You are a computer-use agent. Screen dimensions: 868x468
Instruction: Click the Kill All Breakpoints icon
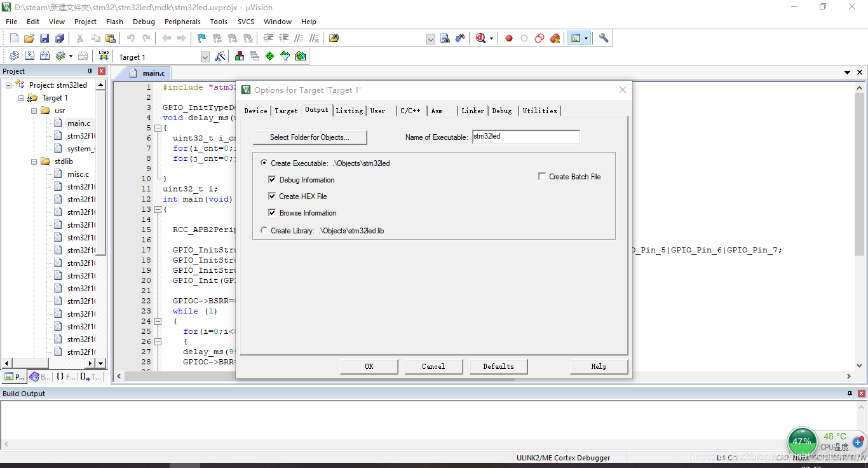555,38
